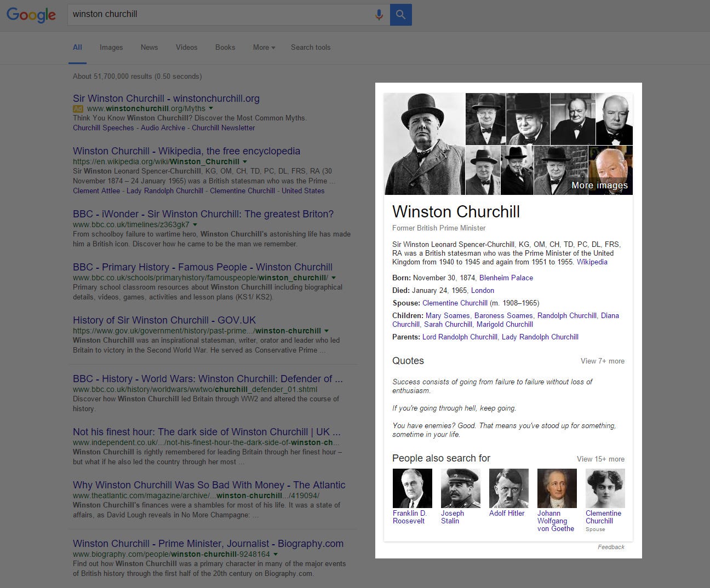Open the Videos tab
Viewport: 710px width, 588px height.
186,47
